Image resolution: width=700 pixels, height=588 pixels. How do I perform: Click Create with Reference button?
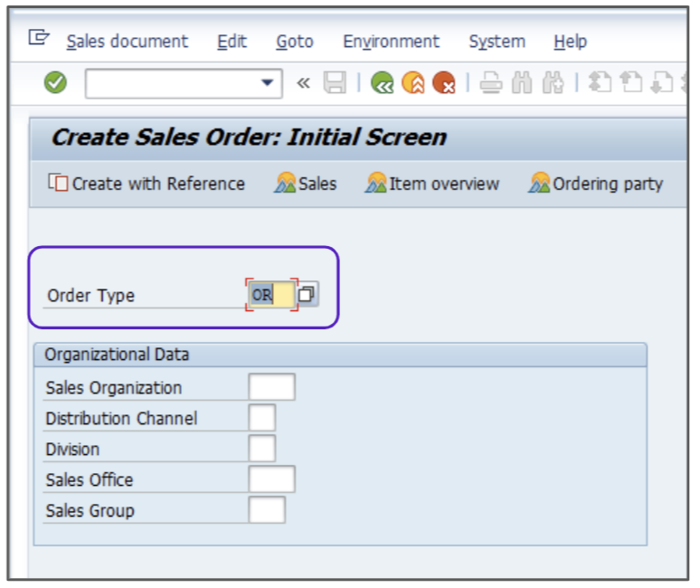click(x=147, y=184)
